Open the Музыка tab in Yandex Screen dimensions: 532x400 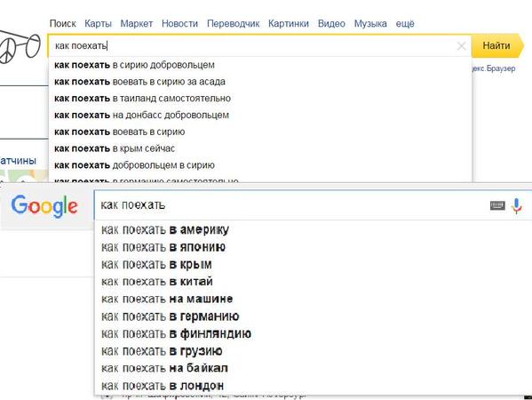point(370,23)
